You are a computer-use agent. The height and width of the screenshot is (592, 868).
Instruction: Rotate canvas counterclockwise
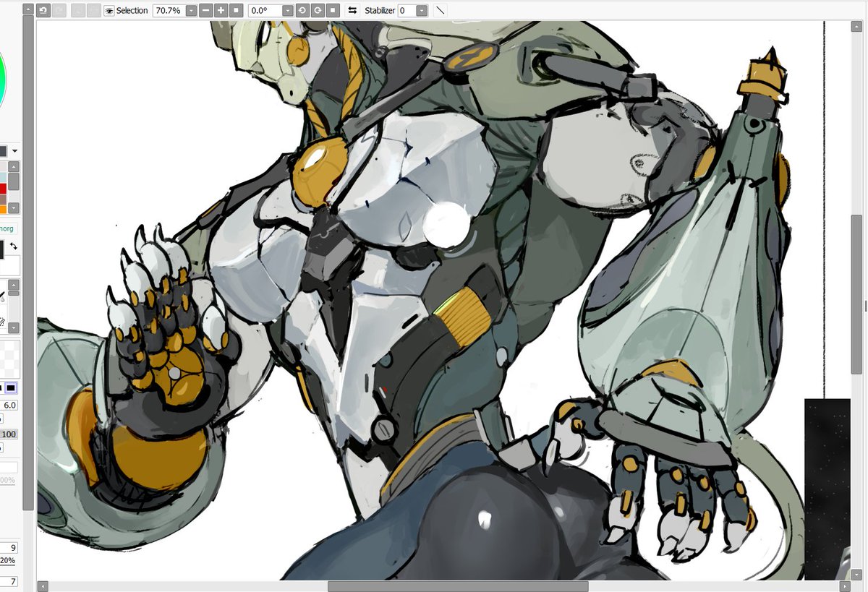[303, 11]
